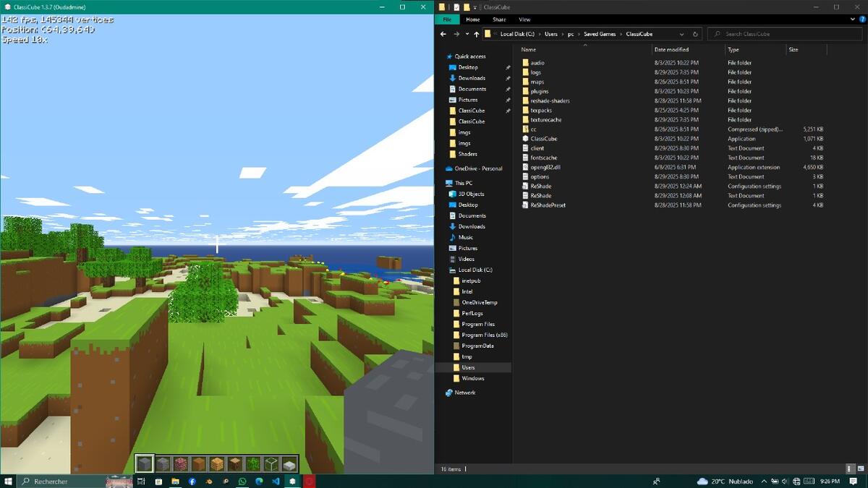Open the View ribbon tab
Image resolution: width=868 pixels, height=488 pixels.
524,20
